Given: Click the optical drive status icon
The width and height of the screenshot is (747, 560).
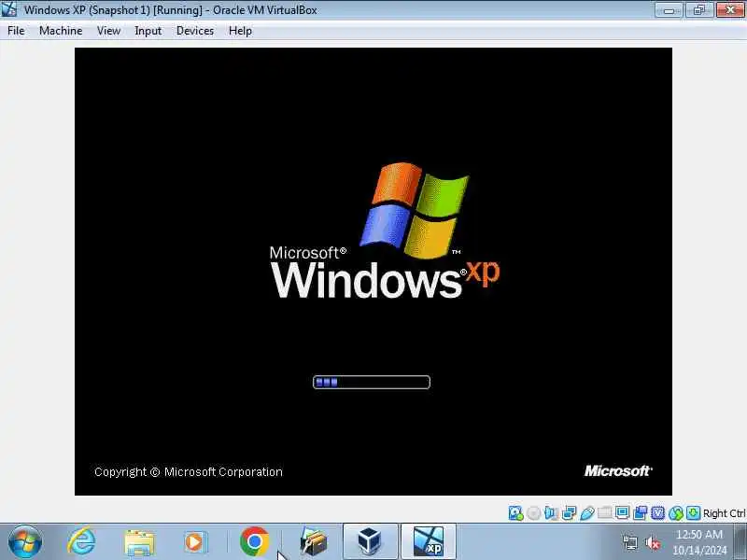Looking at the screenshot, I should click(x=533, y=512).
